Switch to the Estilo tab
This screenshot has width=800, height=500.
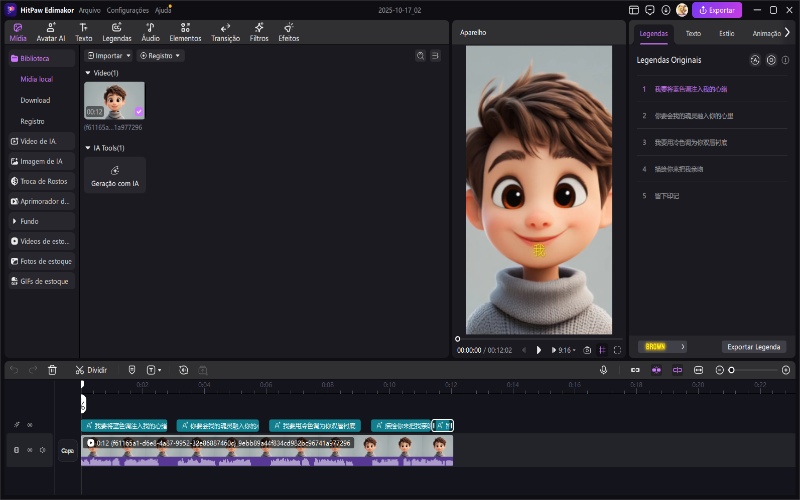click(x=727, y=33)
